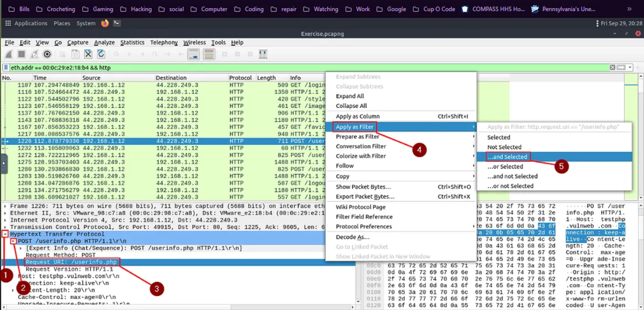This screenshot has width=644, height=310.
Task: Apply the display filter arrow
Action: (621, 67)
